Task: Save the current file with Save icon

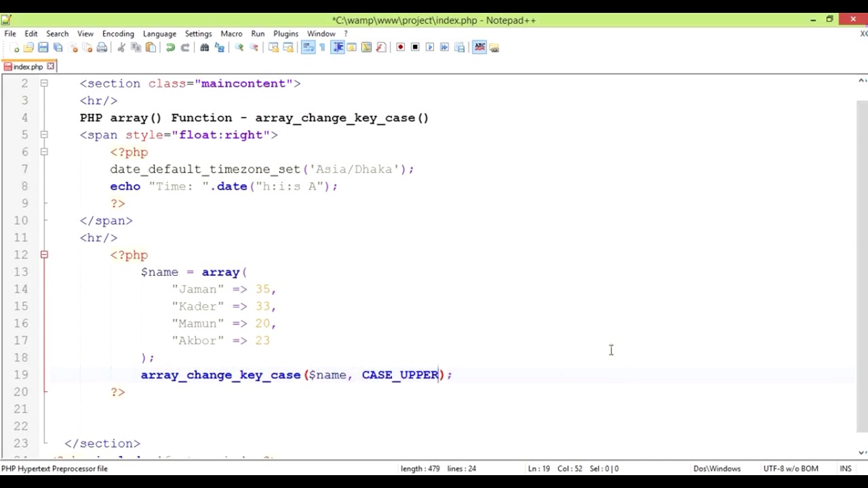Action: click(43, 47)
